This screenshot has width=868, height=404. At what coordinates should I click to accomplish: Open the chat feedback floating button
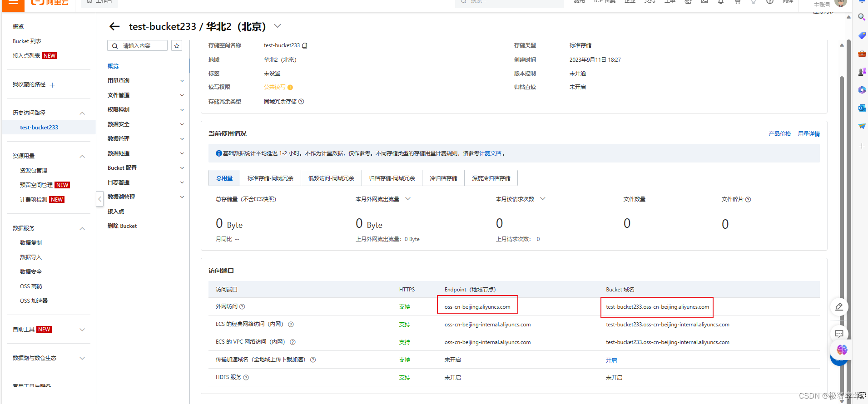[839, 334]
